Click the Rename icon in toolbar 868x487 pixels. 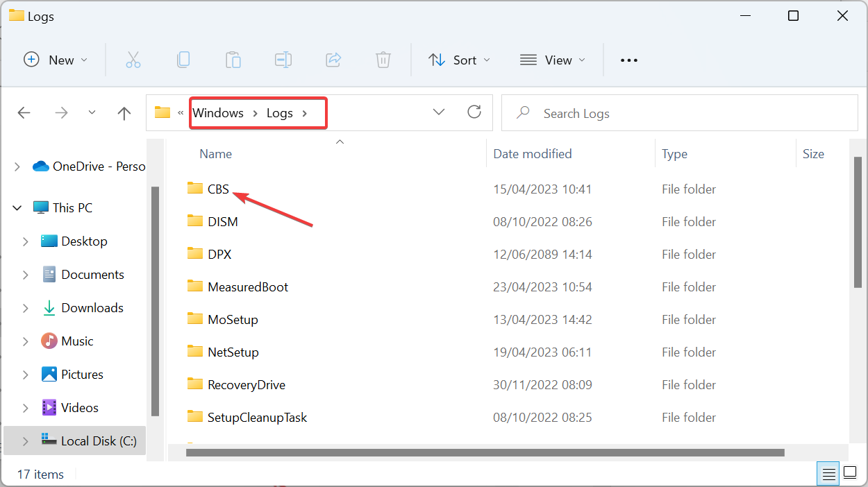tap(283, 60)
